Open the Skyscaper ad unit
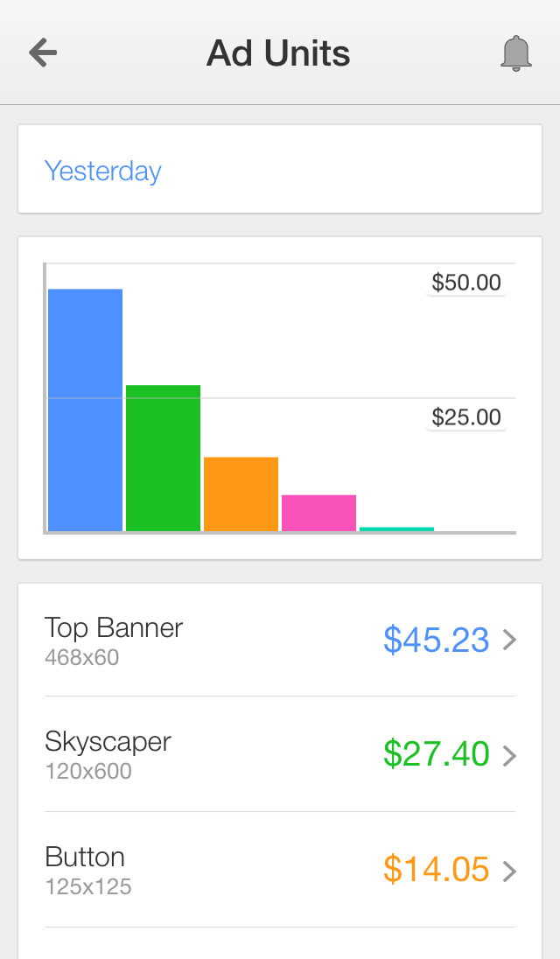Viewport: 560px width, 959px height. (x=108, y=753)
